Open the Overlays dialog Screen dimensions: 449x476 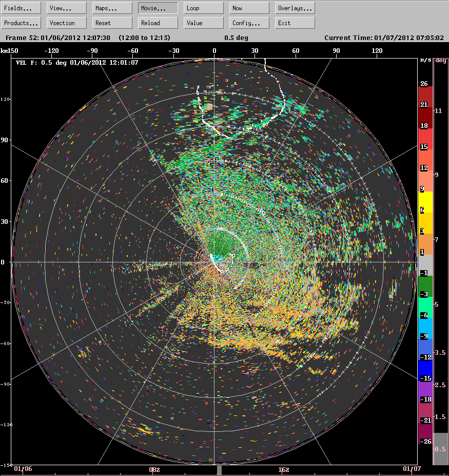coord(294,7)
